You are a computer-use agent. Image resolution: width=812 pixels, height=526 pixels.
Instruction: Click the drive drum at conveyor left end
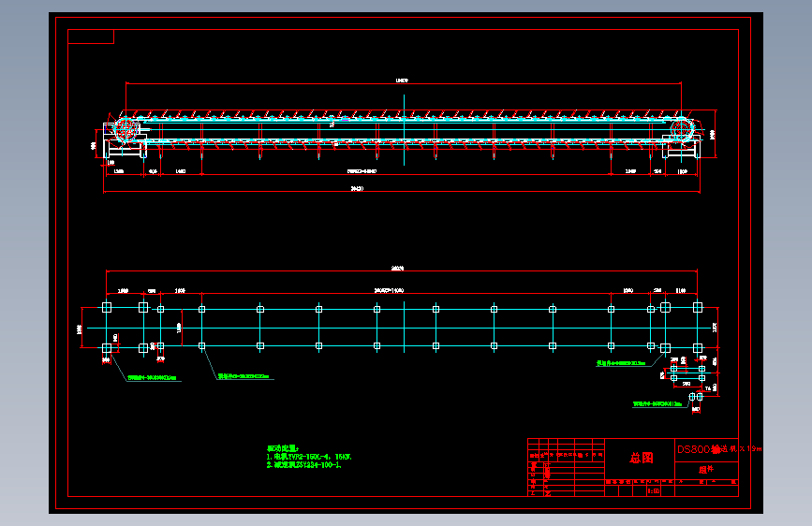pos(125,130)
